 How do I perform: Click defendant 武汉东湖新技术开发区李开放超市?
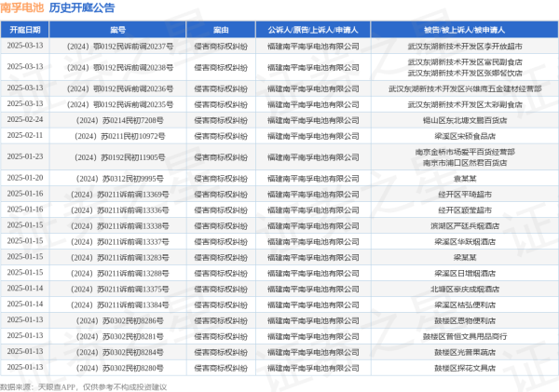[x=465, y=47]
